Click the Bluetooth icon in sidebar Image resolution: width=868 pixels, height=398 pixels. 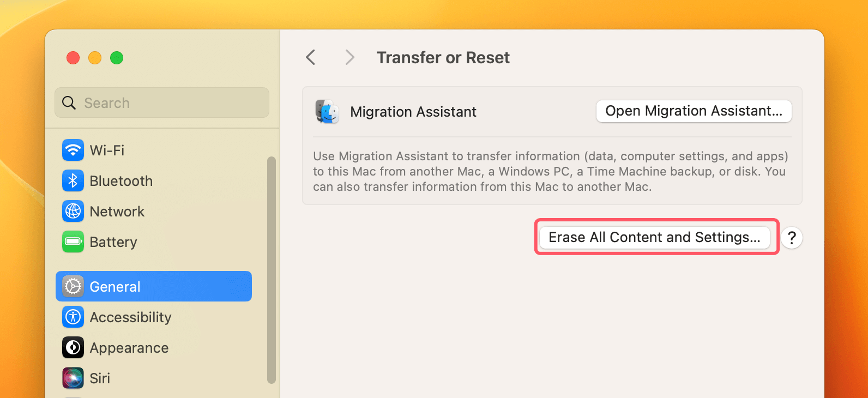73,180
